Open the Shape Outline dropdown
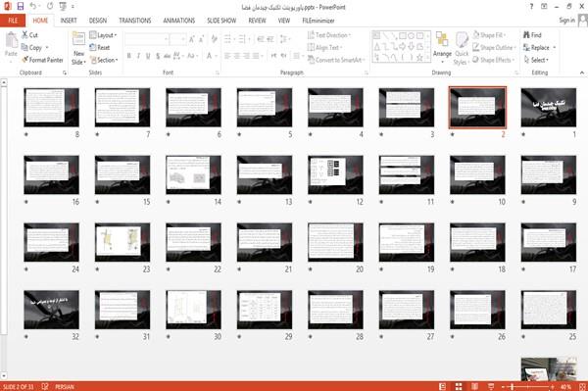The height and width of the screenshot is (391, 588). click(494, 48)
